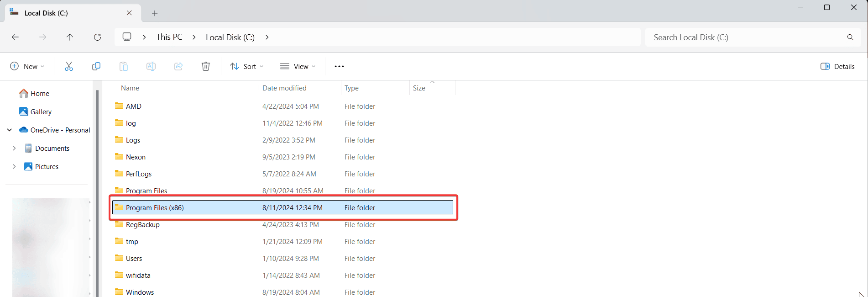Click This PC in the breadcrumb
This screenshot has width=868, height=297.
point(169,37)
